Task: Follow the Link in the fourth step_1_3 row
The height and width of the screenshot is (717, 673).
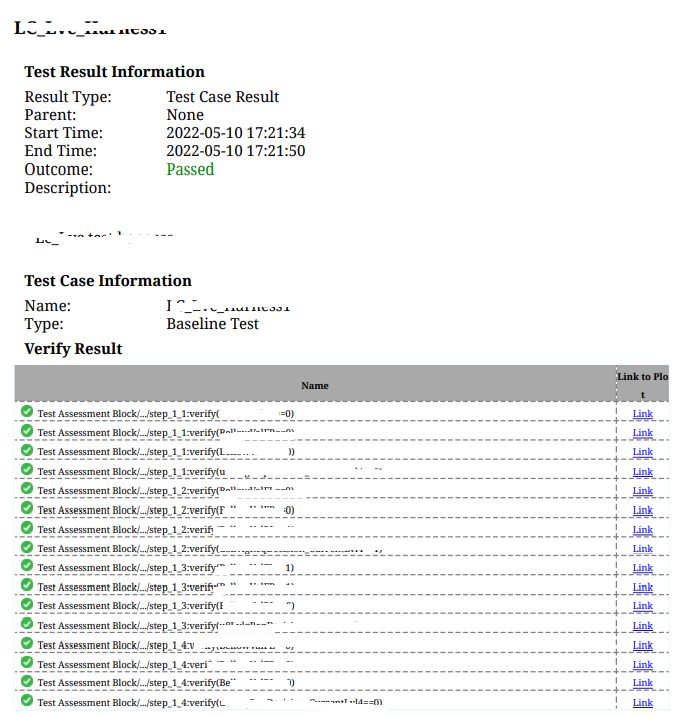Action: click(x=642, y=626)
